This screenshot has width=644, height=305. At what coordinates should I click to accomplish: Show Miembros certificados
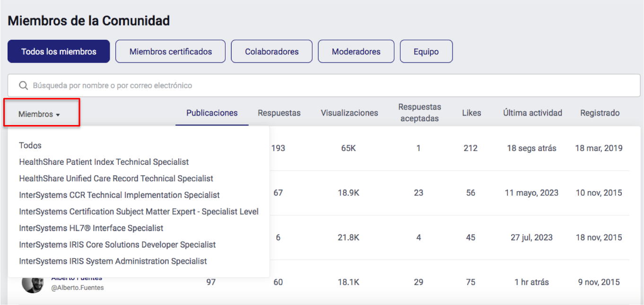tap(171, 52)
